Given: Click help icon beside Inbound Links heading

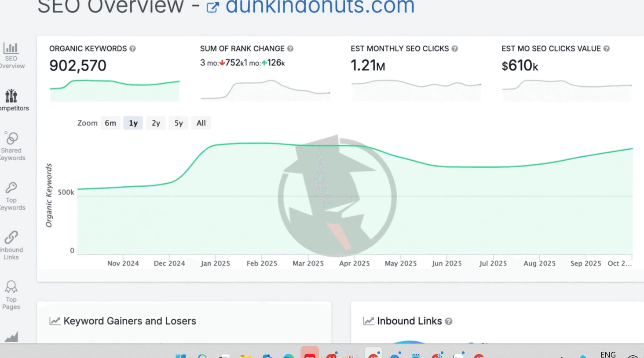Looking at the screenshot, I should (x=449, y=321).
